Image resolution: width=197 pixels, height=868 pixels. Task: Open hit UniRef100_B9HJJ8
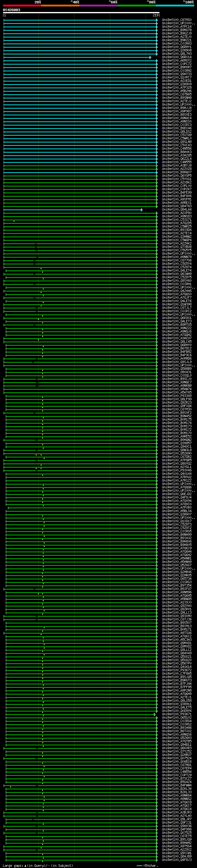(177, 108)
